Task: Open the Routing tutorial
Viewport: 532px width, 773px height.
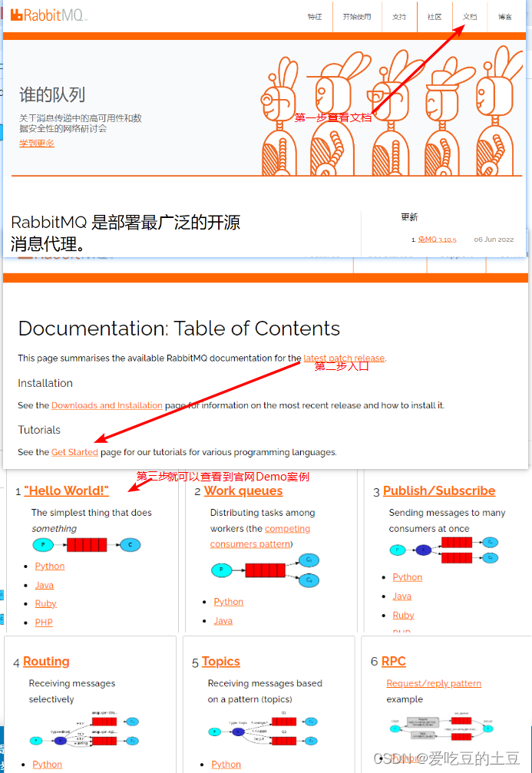Action: [x=46, y=661]
